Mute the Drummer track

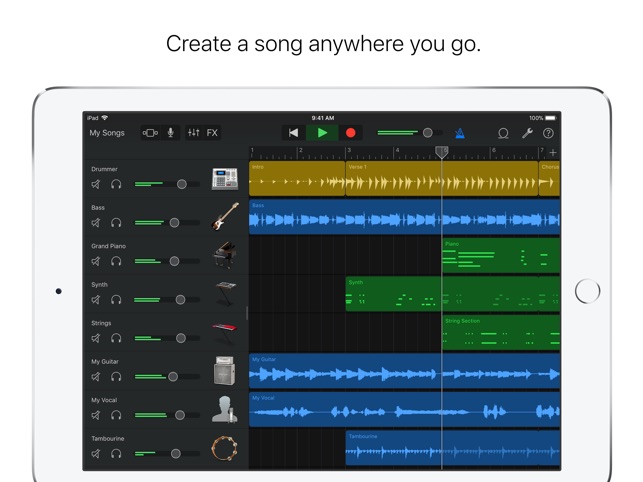[x=96, y=184]
